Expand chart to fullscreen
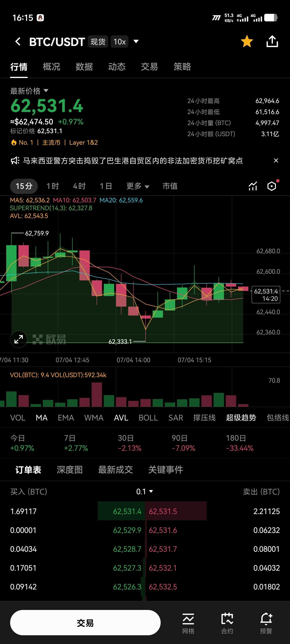290x644 pixels. point(18,339)
